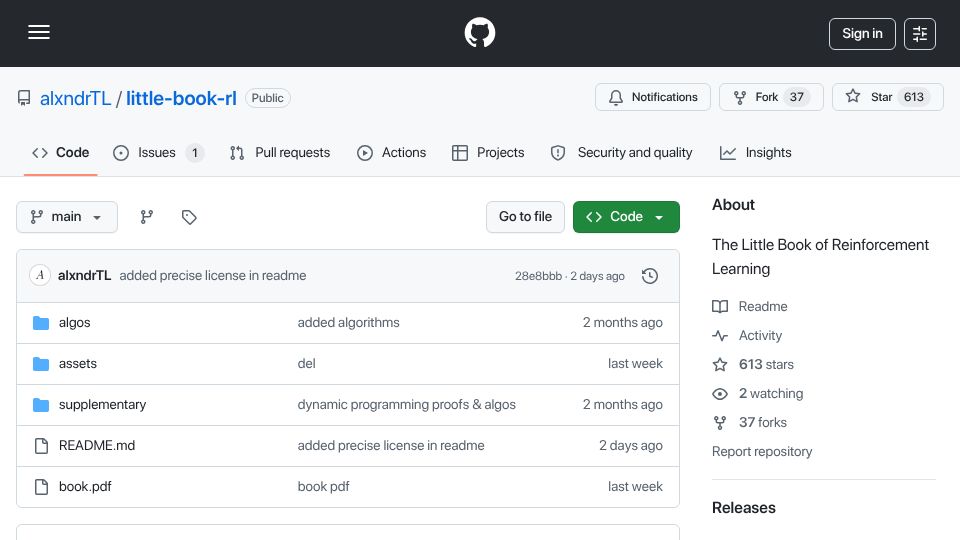Open commit author alxndrTL link
Screen dimensions: 960x540
[x=84, y=276]
